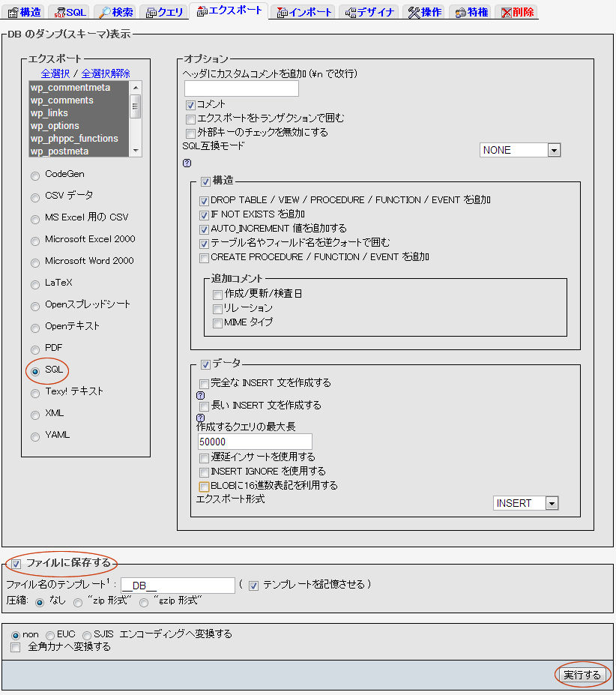The image size is (616, 695).
Task: Click help icon below 長い INSERT option
Action: 200,418
